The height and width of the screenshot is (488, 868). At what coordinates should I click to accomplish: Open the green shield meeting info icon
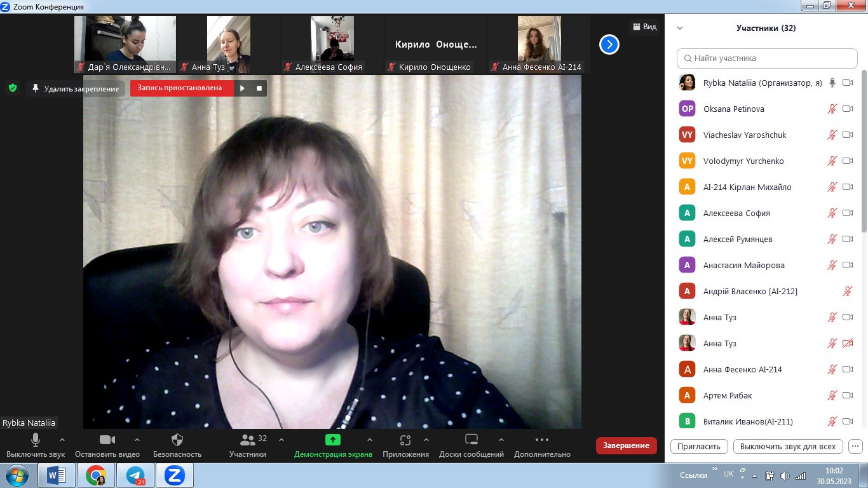click(x=13, y=88)
